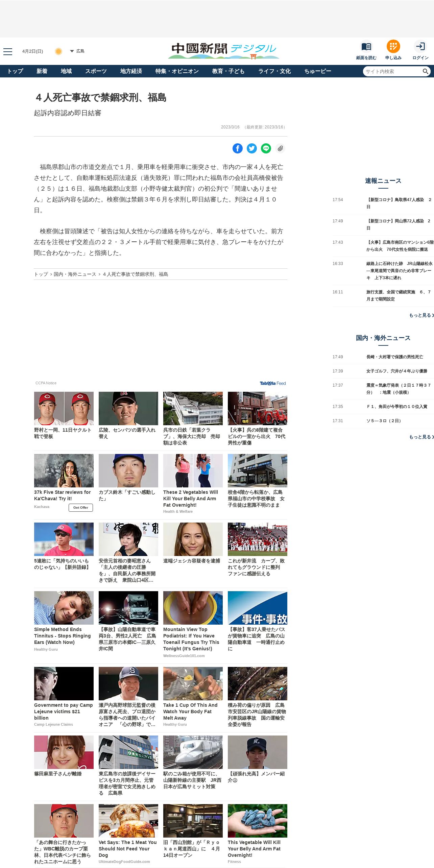Click Taboola Feed logo
The width and height of the screenshot is (434, 868).
click(273, 383)
